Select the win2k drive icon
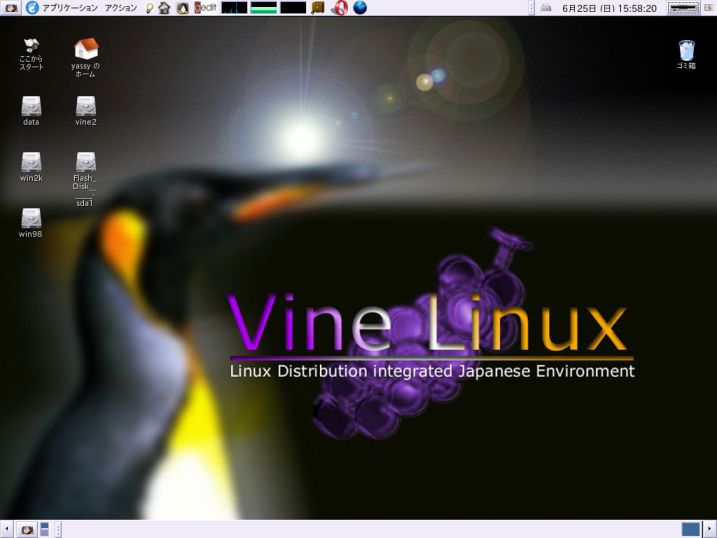 pos(31,167)
